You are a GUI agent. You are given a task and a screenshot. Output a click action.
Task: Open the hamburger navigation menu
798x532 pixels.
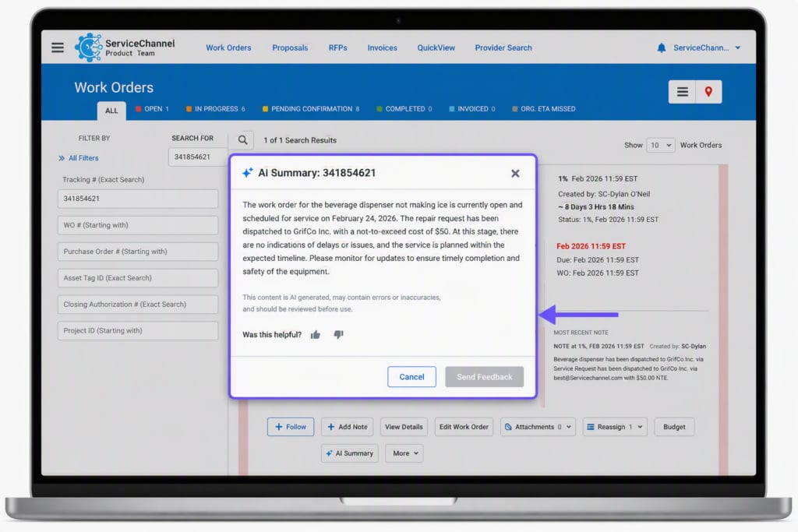[58, 48]
